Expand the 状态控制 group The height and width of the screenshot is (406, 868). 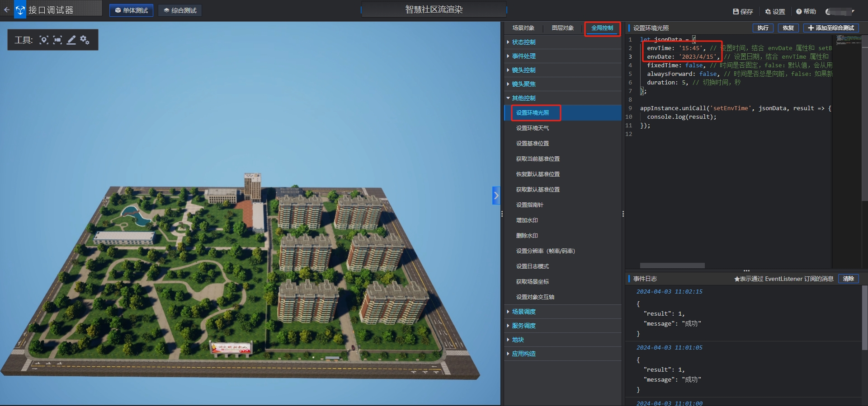pos(563,42)
